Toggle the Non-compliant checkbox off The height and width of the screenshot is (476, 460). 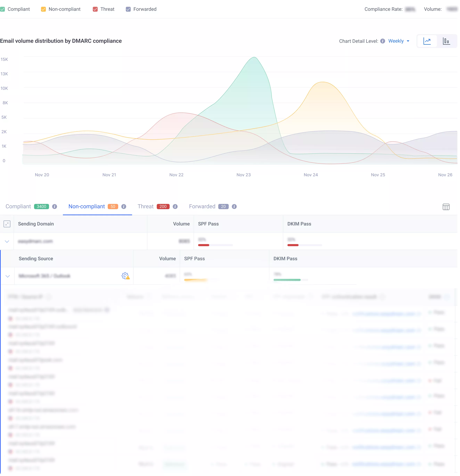pyautogui.click(x=43, y=9)
